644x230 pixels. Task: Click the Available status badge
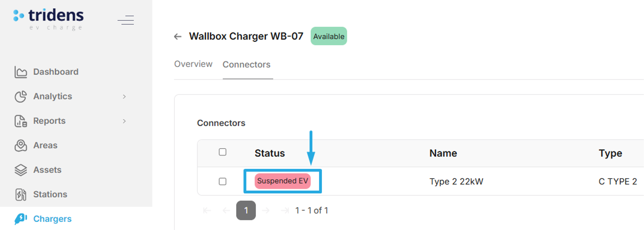click(329, 36)
